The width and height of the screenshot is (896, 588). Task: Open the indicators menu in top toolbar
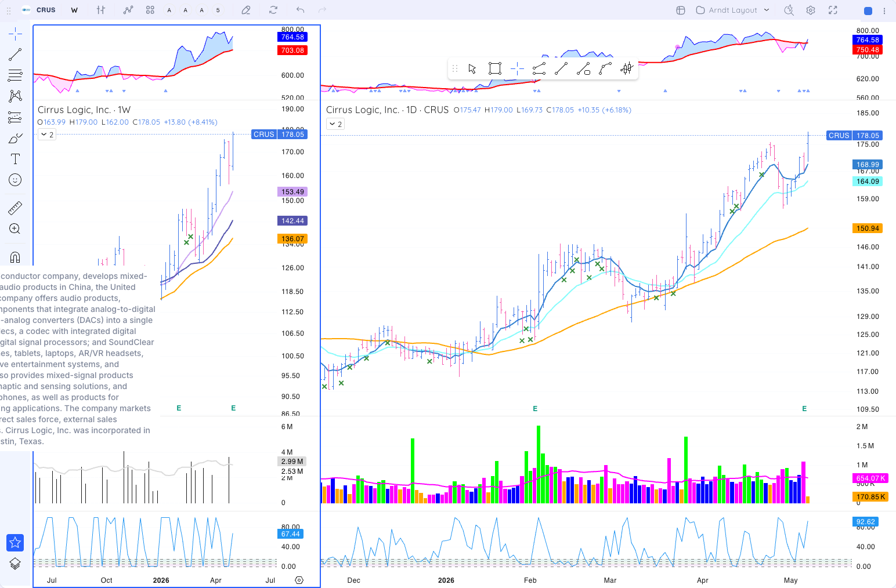coord(128,10)
